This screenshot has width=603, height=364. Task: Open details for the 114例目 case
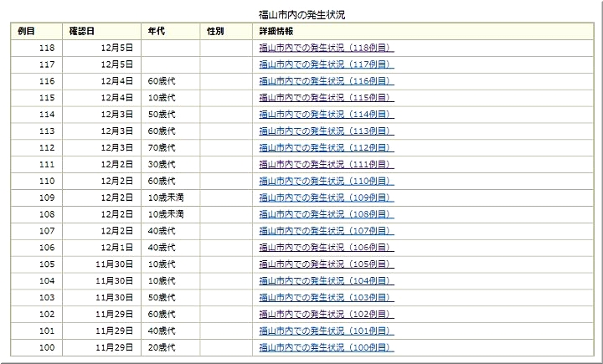click(326, 114)
